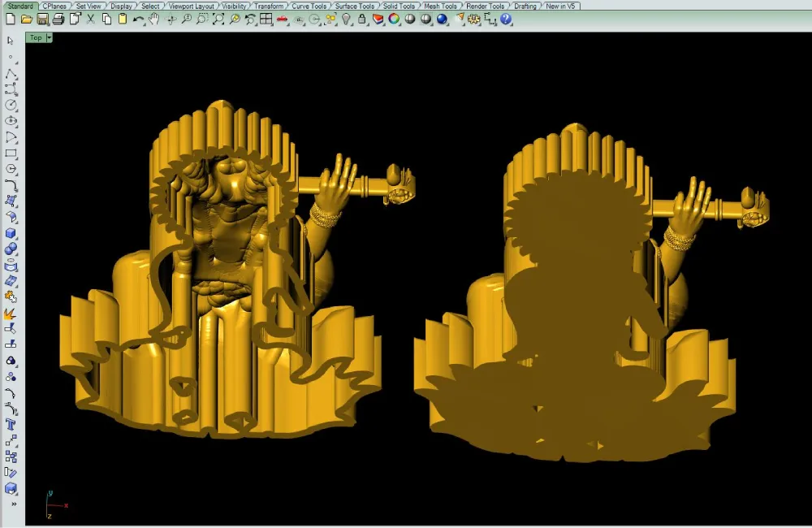Open the Drafting tab
This screenshot has width=812, height=528.
pyautogui.click(x=525, y=6)
